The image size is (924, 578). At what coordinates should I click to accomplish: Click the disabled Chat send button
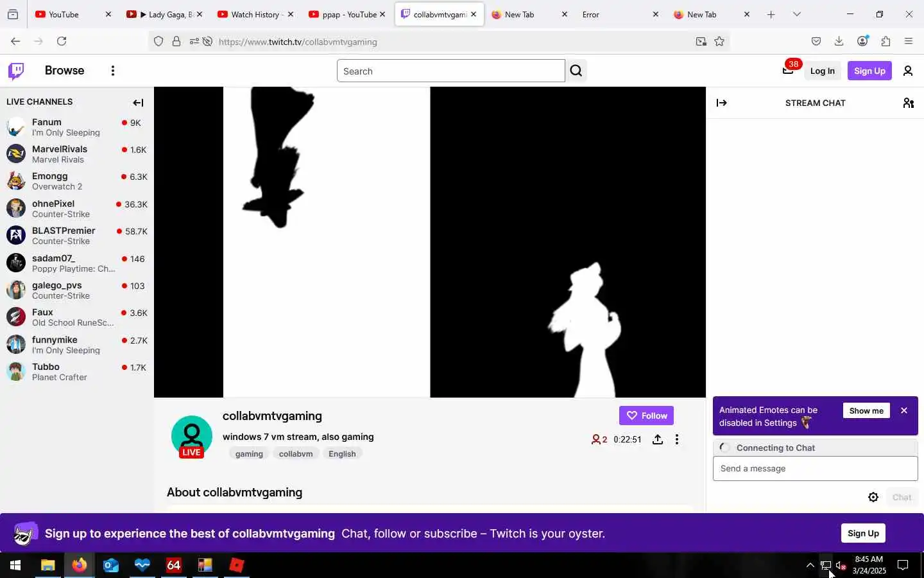[x=902, y=497]
